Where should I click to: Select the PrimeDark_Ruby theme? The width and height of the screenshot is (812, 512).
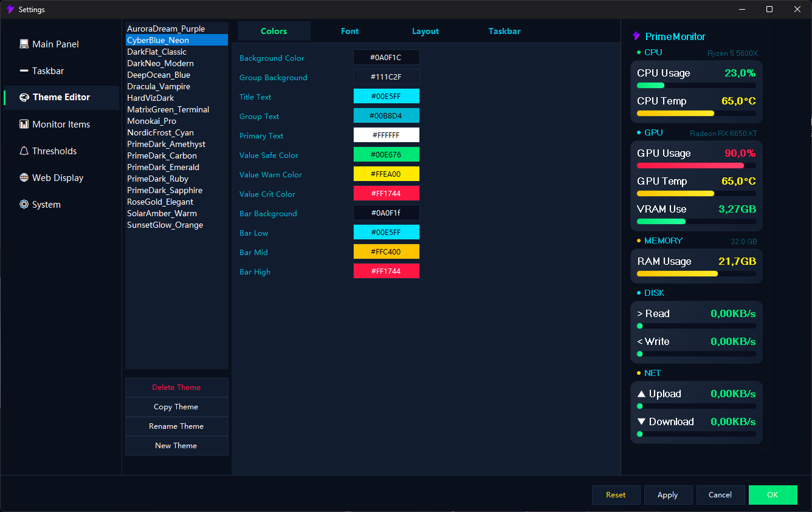click(176, 179)
